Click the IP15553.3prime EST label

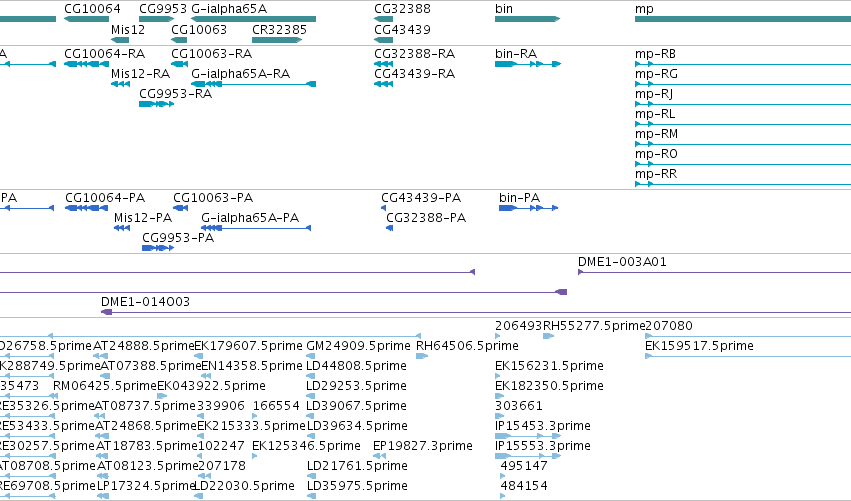(x=543, y=446)
